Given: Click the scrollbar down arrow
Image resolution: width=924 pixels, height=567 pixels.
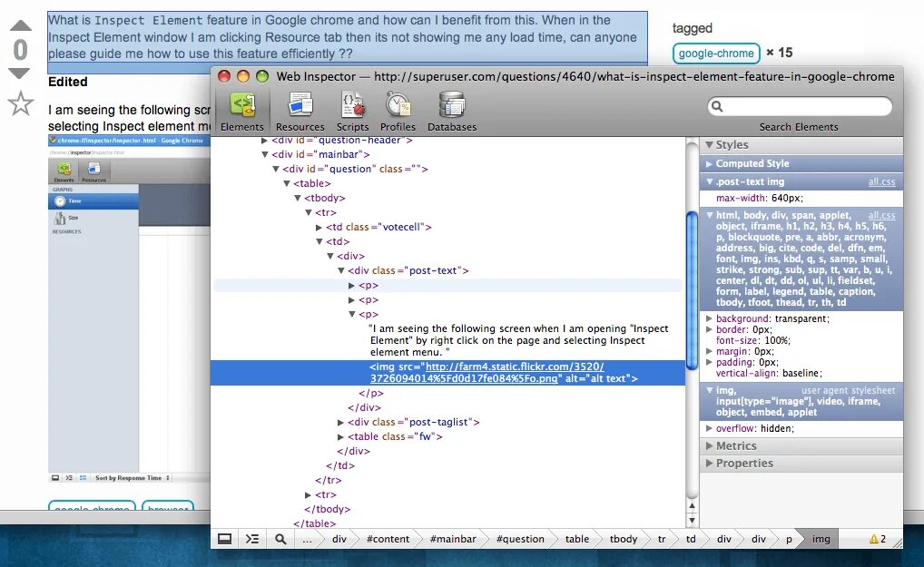Looking at the screenshot, I should coord(693,521).
